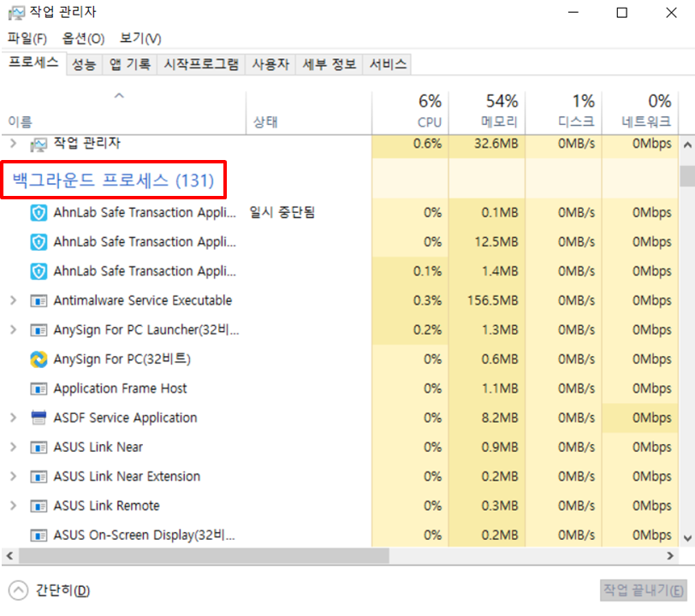The height and width of the screenshot is (616, 695).
Task: Open the 파일(F) menu
Action: tap(27, 38)
